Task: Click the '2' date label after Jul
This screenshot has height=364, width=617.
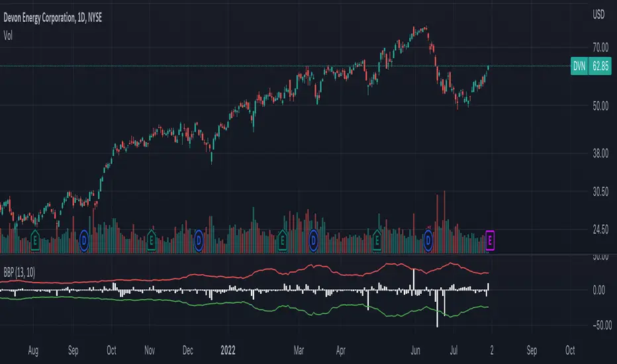Action: [x=491, y=350]
